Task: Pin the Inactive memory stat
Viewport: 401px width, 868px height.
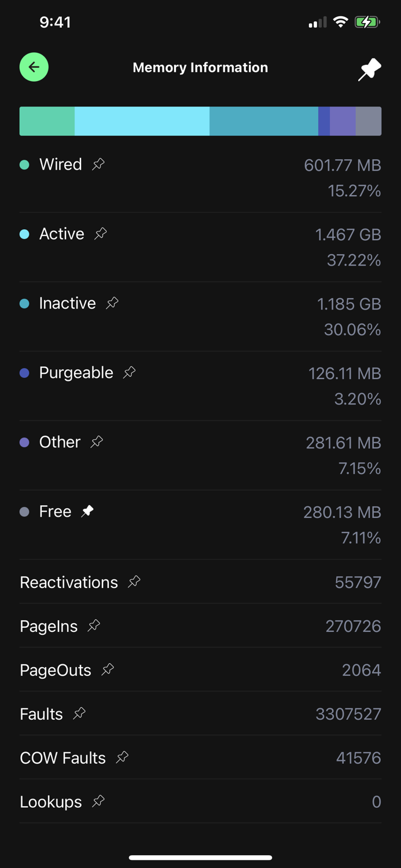Action: (112, 303)
